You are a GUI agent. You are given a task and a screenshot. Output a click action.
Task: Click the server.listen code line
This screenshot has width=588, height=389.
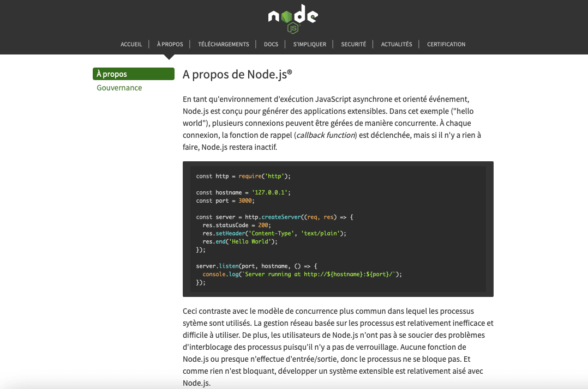tap(256, 266)
